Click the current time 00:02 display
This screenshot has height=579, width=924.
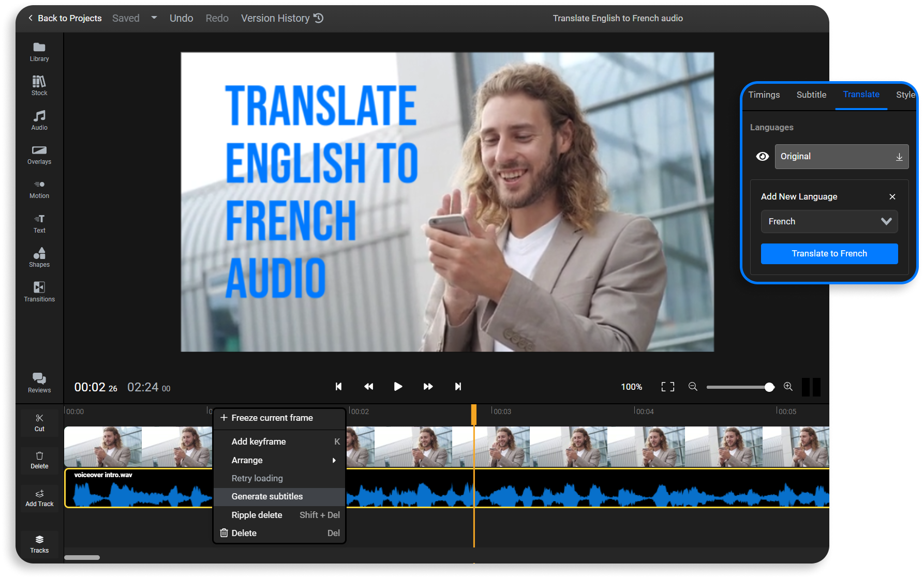[96, 387]
